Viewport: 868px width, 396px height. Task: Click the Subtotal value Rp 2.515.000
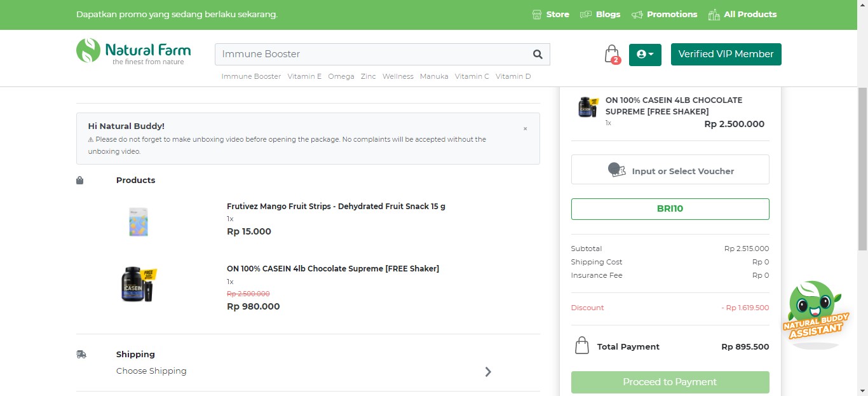pos(747,249)
